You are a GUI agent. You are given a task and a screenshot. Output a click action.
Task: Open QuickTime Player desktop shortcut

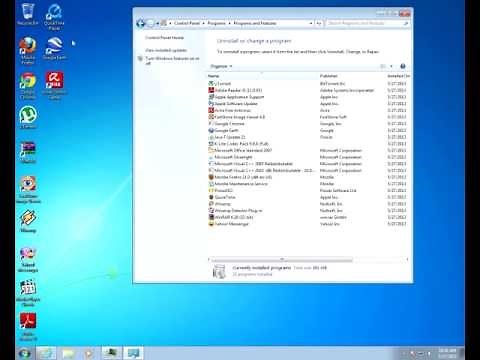point(54,17)
